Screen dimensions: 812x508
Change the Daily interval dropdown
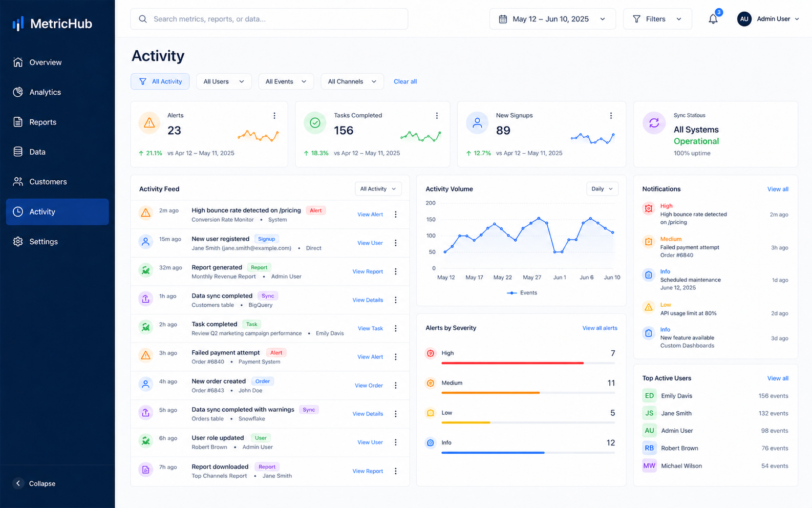[x=602, y=189]
